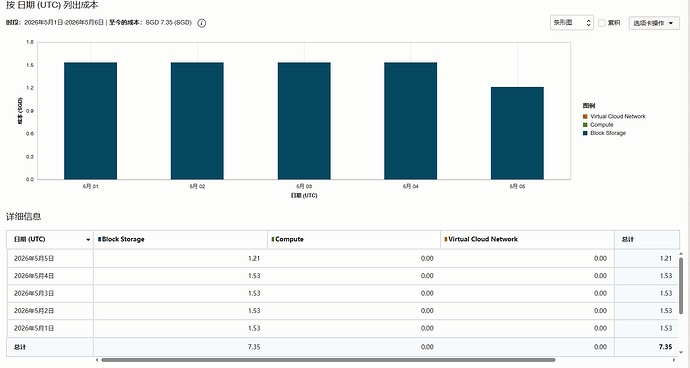Select the bar above the 02 date label

[197, 121]
